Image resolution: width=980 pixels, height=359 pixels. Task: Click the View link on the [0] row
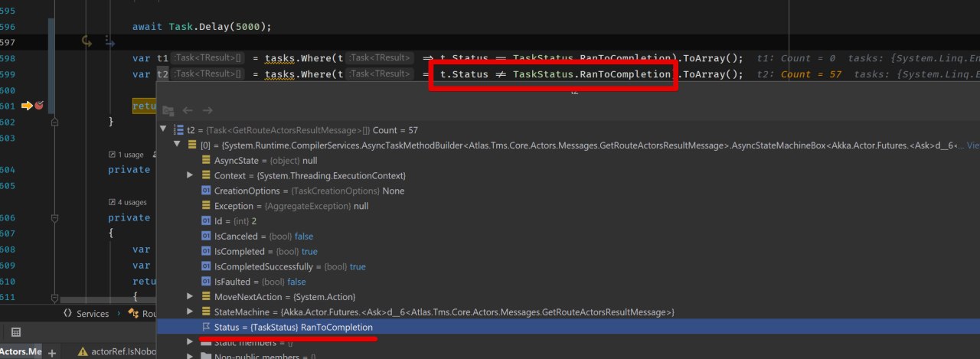pos(973,145)
